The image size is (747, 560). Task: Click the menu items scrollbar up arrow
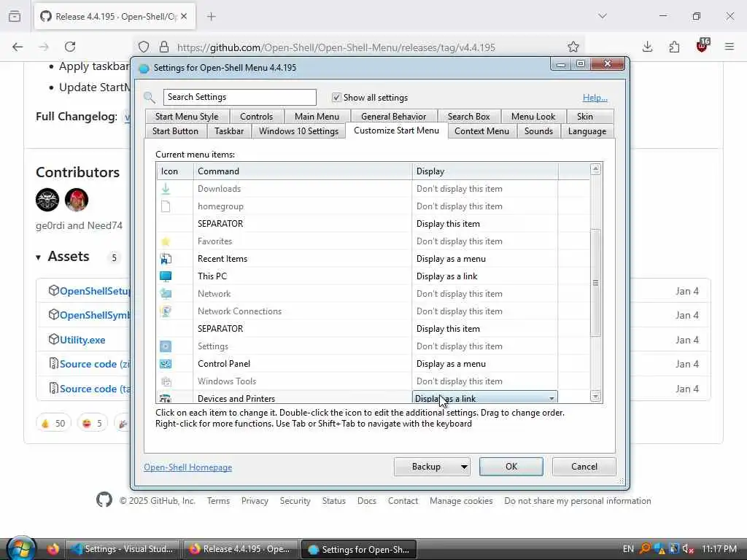tap(595, 169)
